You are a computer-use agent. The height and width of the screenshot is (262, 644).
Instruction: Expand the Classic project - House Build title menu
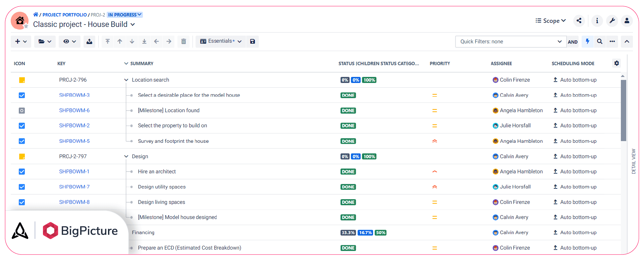[x=132, y=25]
